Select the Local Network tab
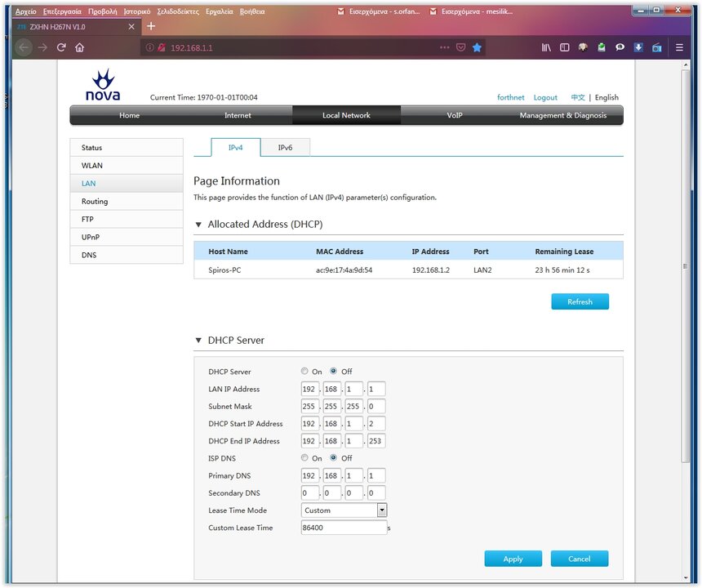 coord(347,115)
